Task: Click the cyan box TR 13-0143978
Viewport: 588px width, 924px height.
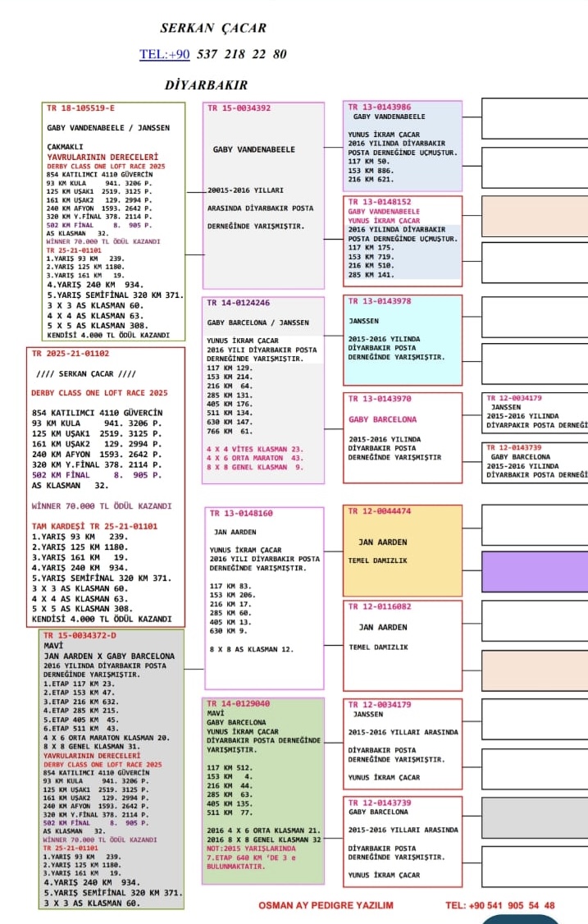Action: click(x=402, y=340)
